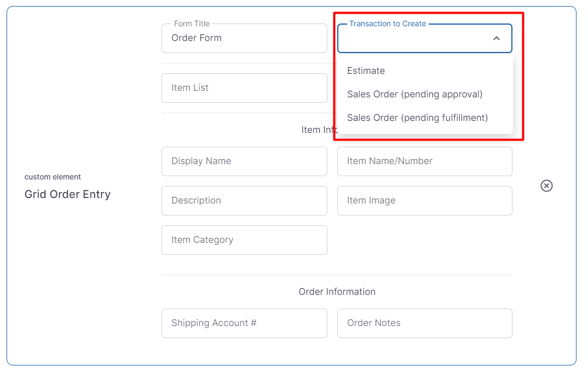
Task: Focus the Item Image field
Action: (424, 201)
